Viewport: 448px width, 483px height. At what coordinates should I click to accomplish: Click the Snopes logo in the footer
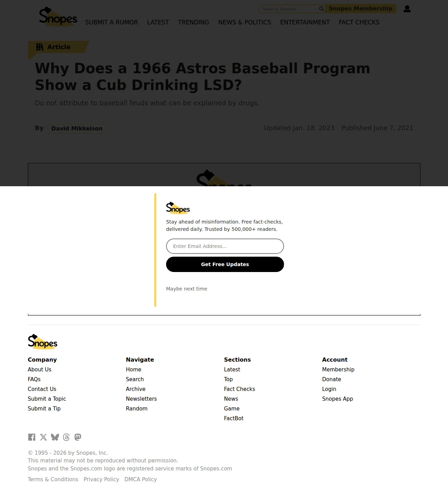coord(43,342)
